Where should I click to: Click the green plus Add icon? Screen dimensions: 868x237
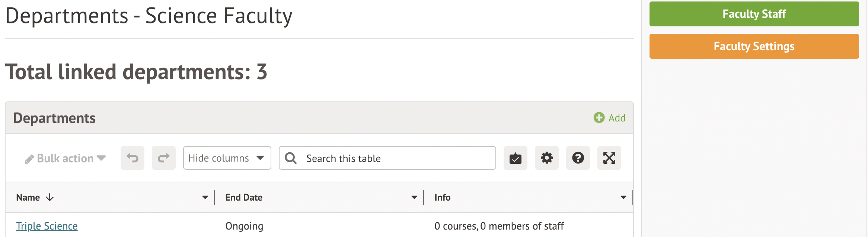point(599,118)
